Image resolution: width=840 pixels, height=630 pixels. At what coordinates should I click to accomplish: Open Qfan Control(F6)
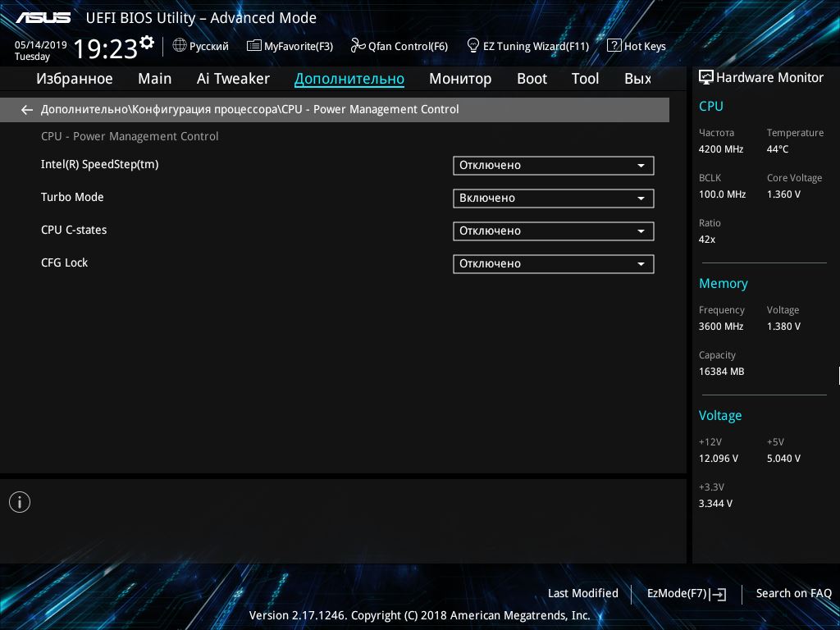pos(399,46)
